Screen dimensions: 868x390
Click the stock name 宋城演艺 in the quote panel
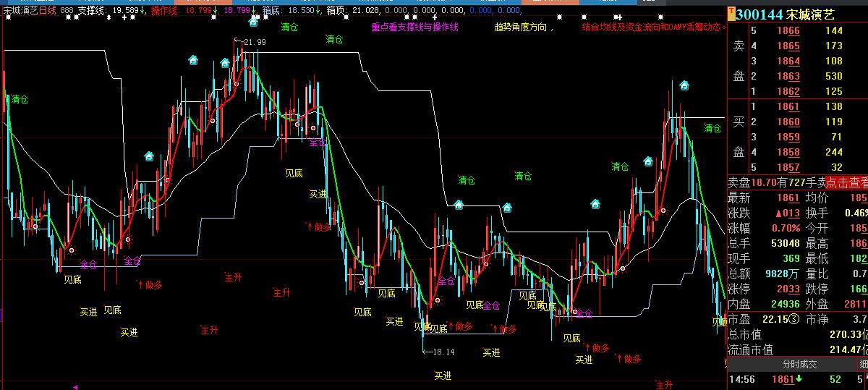[x=810, y=14]
